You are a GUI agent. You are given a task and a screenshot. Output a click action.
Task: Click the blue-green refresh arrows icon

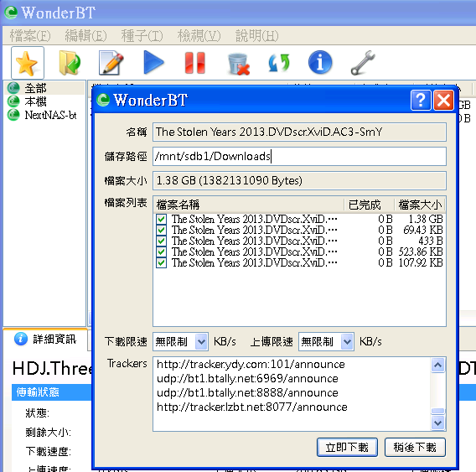(279, 63)
